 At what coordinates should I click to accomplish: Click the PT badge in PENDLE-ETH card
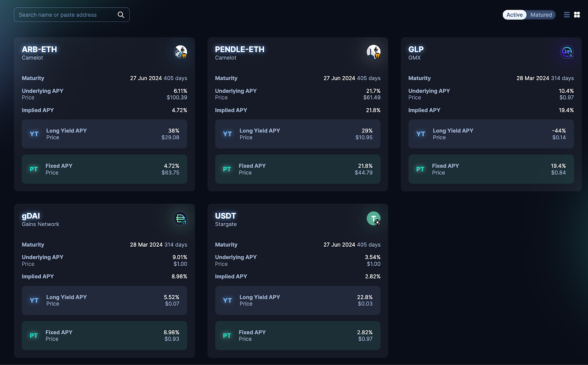pos(227,169)
